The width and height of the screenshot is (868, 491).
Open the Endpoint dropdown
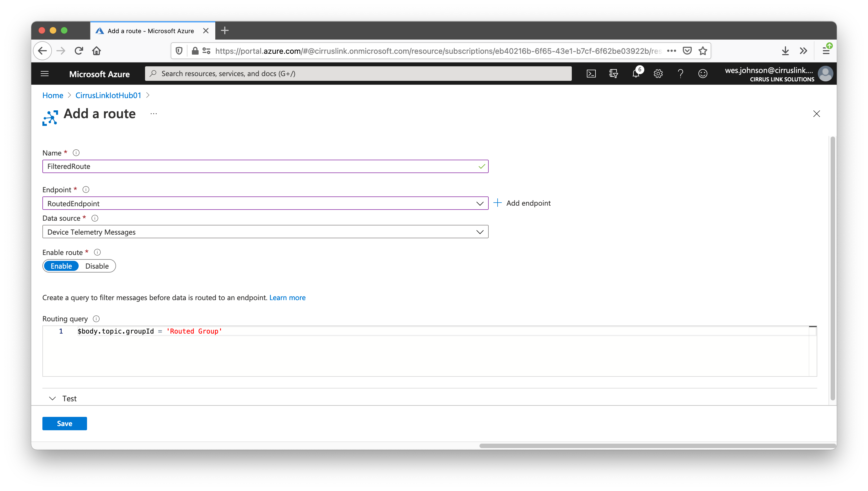point(265,203)
